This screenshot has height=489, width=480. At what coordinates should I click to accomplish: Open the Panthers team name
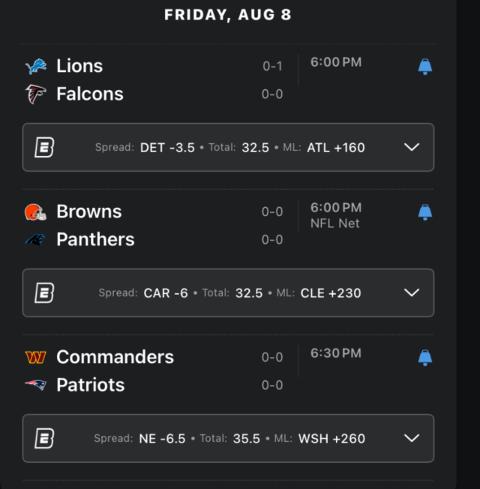point(95,239)
